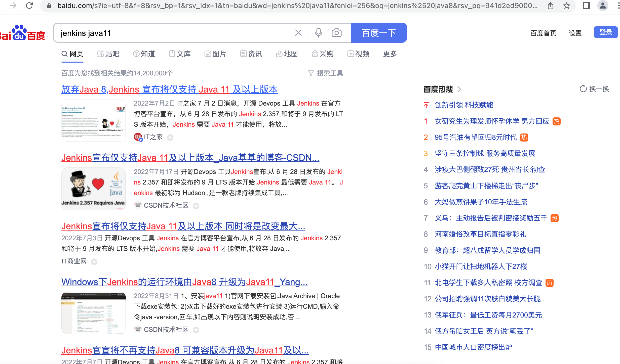Open the 更多 tab menu
The width and height of the screenshot is (620, 364).
click(x=390, y=54)
